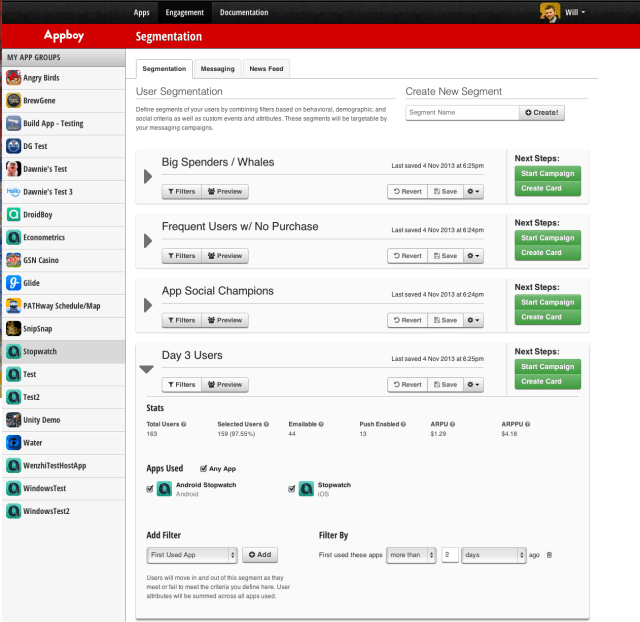Open the 'more than' comparison dropdown

tap(411, 555)
